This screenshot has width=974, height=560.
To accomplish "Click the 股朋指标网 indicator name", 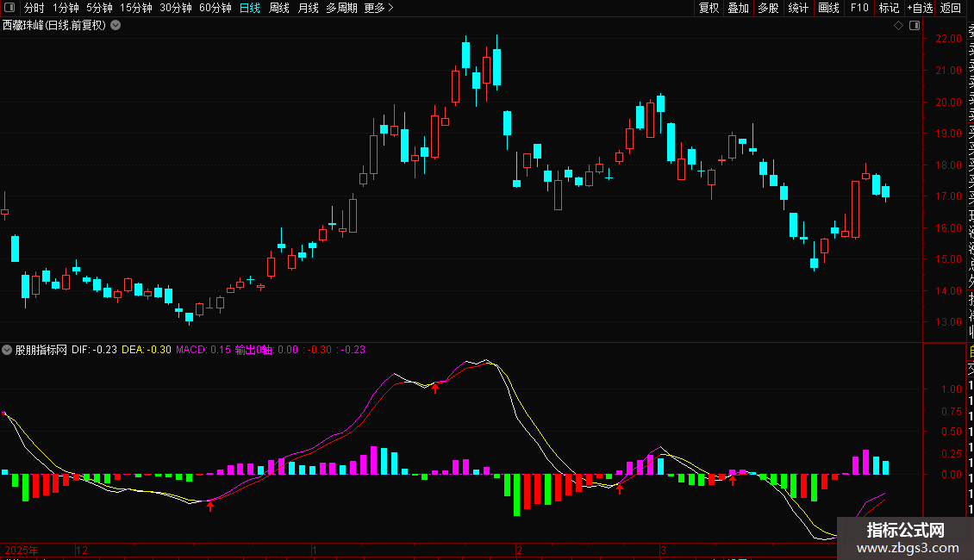I will (41, 350).
